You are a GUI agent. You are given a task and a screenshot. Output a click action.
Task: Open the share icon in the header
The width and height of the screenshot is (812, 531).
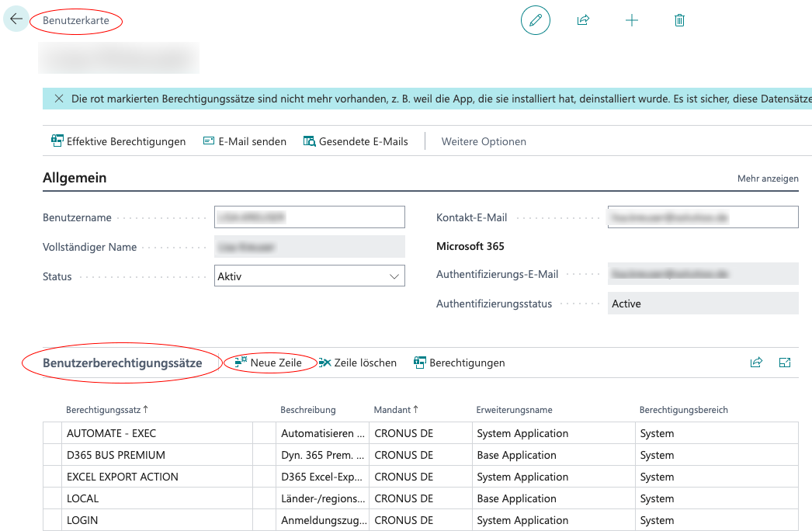pos(583,20)
